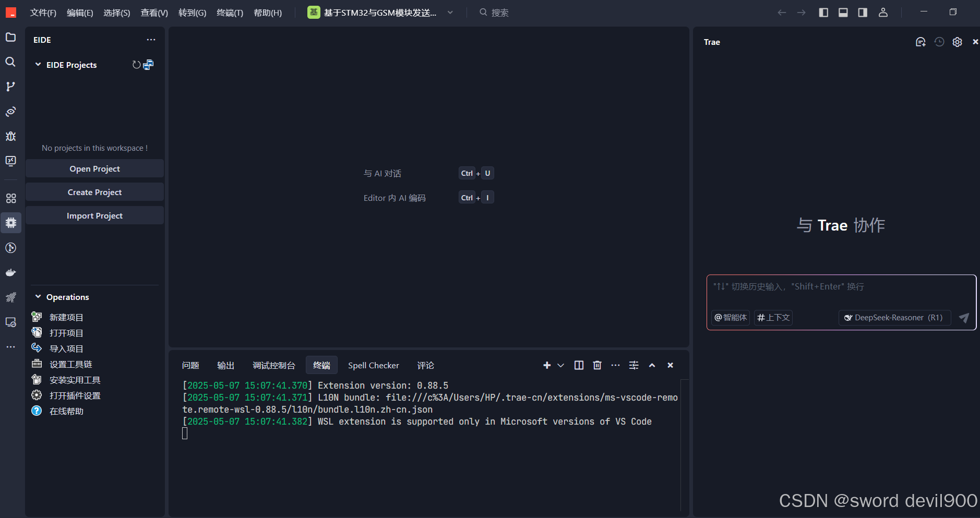Switch to the 输出 tab
Viewport: 980px width, 518px height.
click(225, 365)
